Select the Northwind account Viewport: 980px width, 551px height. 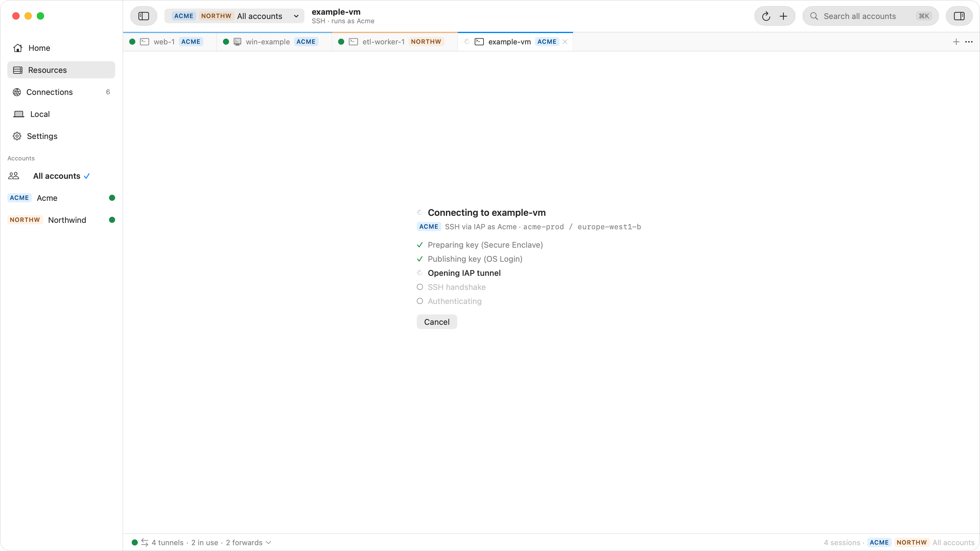pos(61,220)
